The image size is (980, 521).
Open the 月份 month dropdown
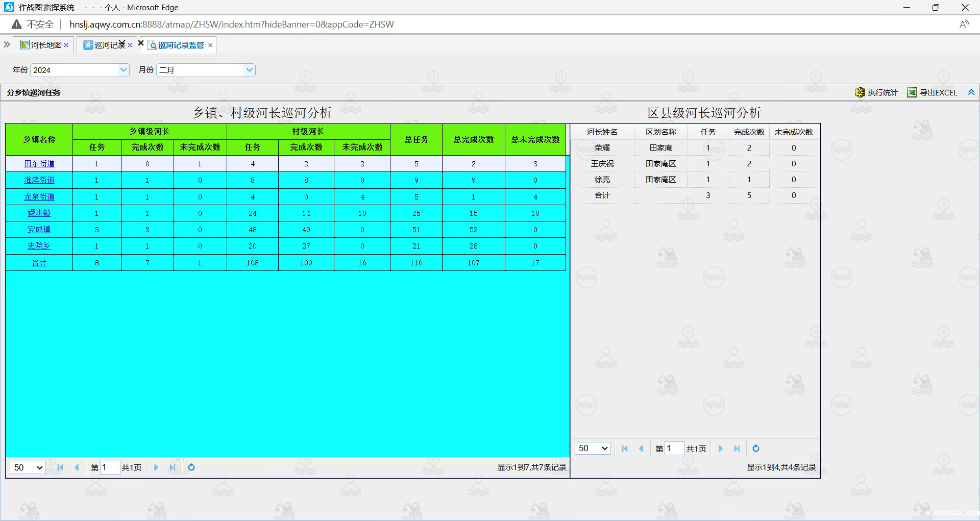tap(249, 70)
